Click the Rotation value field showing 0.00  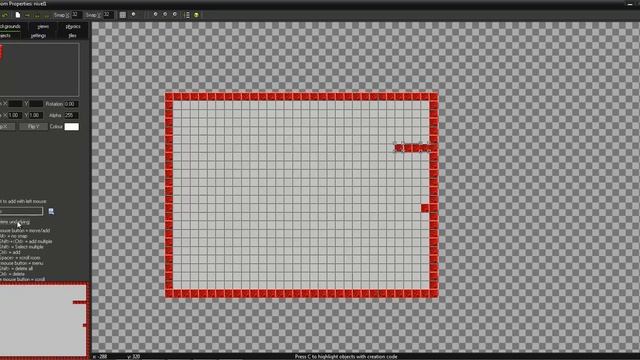point(71,104)
